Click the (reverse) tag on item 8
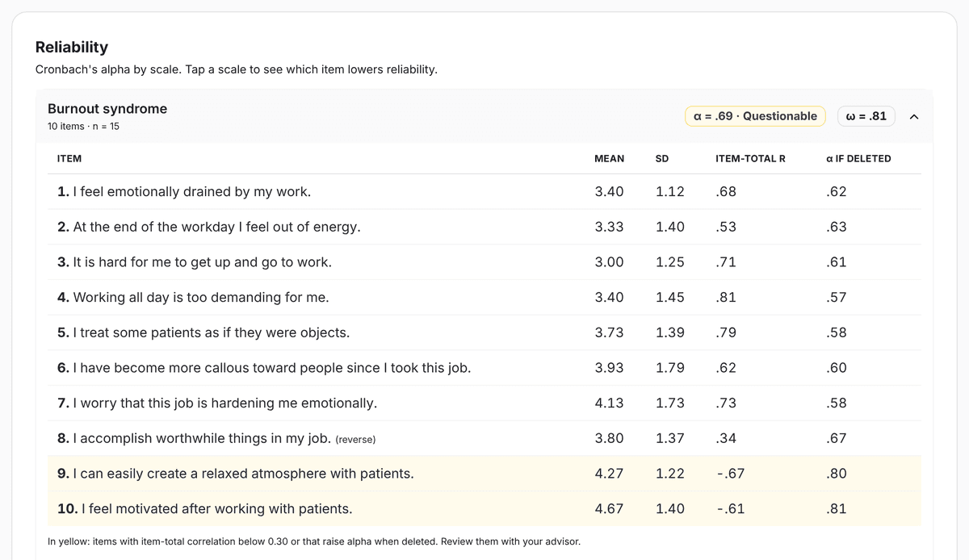 pyautogui.click(x=355, y=440)
